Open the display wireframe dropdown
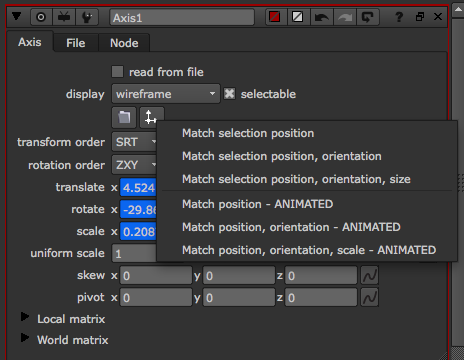The width and height of the screenshot is (464, 360). click(x=166, y=94)
